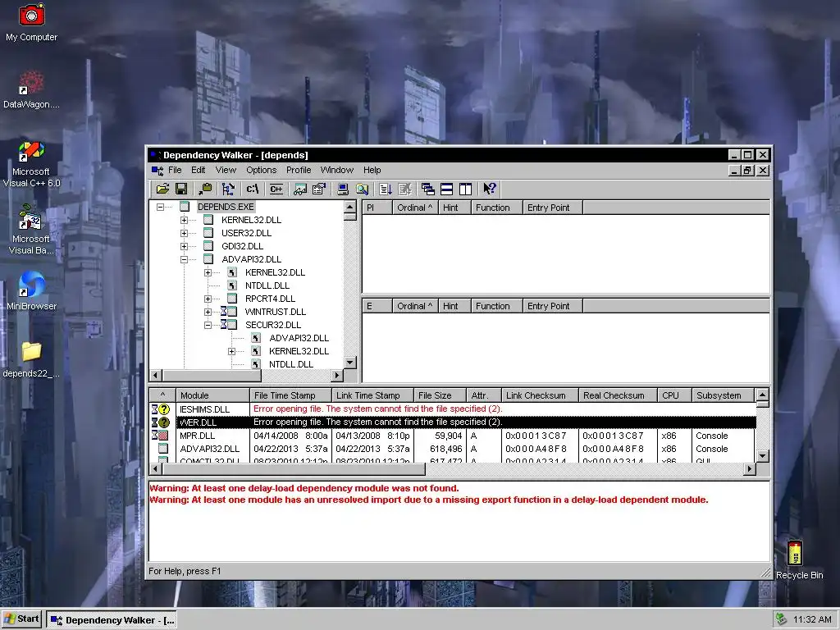Click the Configure Search Order magnifier icon
The image size is (840, 630).
(x=362, y=189)
